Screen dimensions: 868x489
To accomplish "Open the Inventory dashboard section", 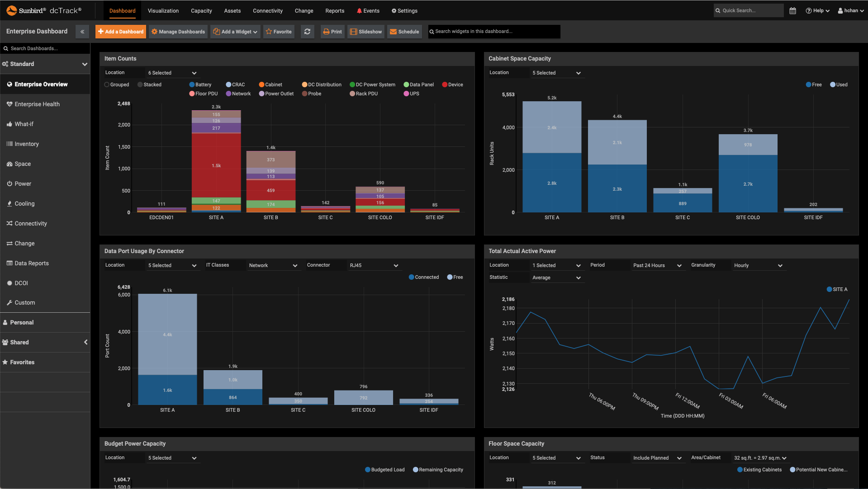I will coord(26,144).
